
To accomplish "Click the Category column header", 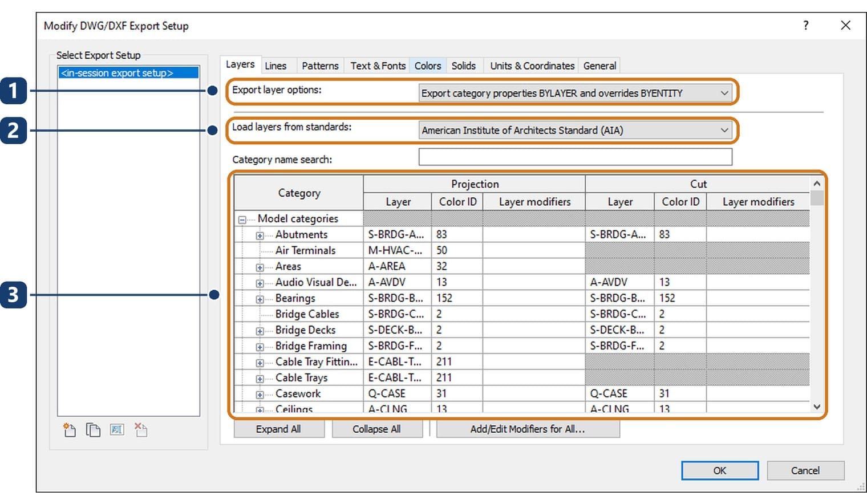I will [x=299, y=193].
